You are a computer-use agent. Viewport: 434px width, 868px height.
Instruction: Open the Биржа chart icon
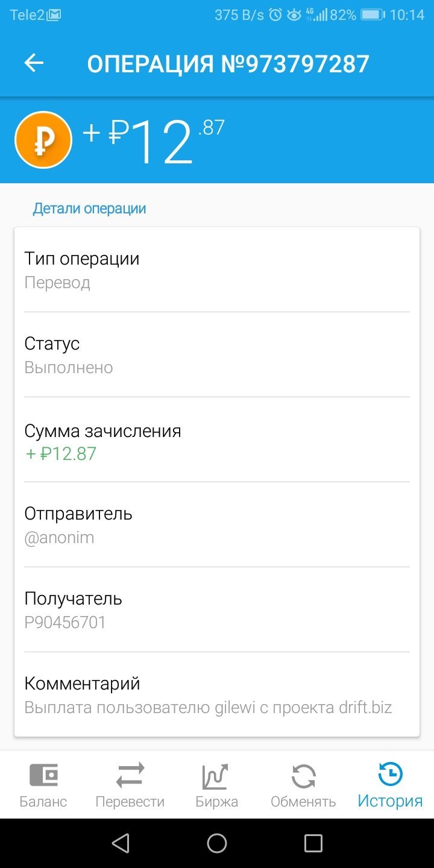(216, 776)
